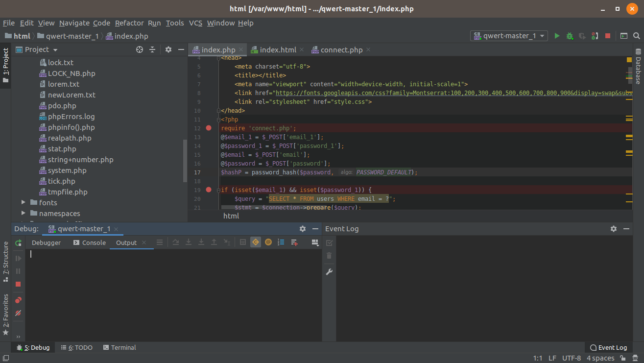The height and width of the screenshot is (363, 644).
Task: Click the Step Over icon in the debug toolbar
Action: pyautogui.click(x=175, y=242)
